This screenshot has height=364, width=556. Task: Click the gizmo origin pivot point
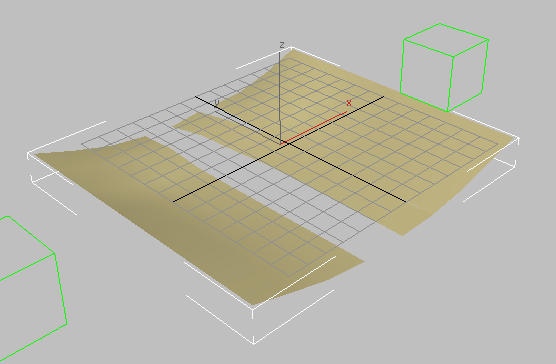(x=282, y=143)
